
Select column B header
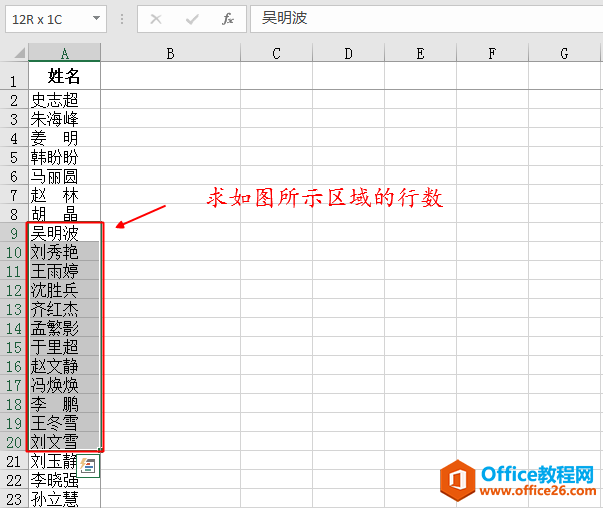pyautogui.click(x=170, y=53)
